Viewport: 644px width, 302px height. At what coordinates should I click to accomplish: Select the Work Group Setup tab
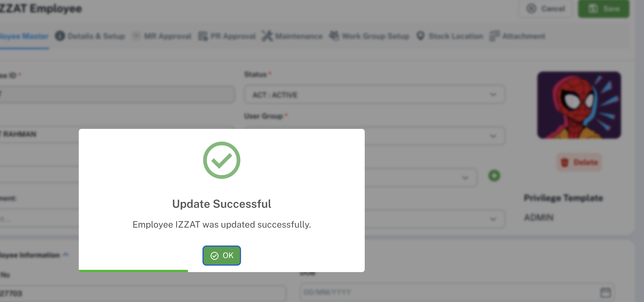[369, 36]
